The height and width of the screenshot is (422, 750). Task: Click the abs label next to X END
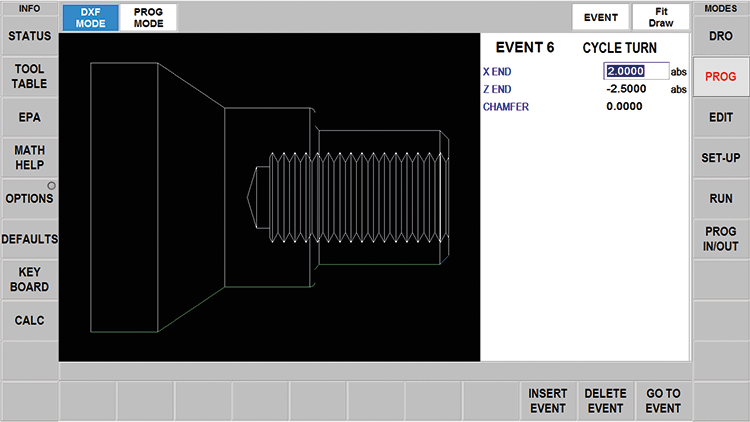pyautogui.click(x=678, y=72)
